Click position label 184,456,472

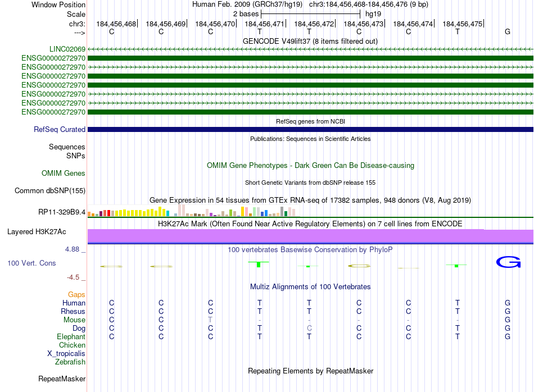314,24
